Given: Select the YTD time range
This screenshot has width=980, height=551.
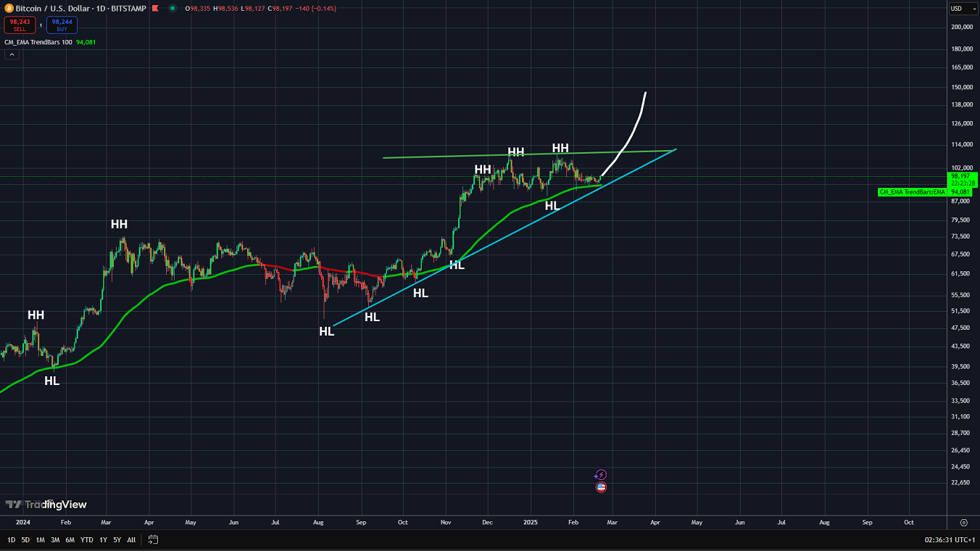Looking at the screenshot, I should click(x=87, y=540).
